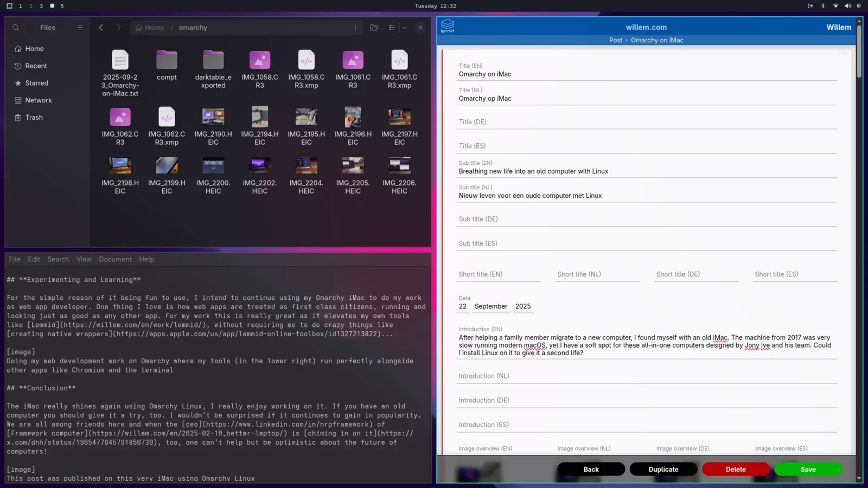Switch to workspace 1
The height and width of the screenshot is (488, 868).
coord(21,6)
